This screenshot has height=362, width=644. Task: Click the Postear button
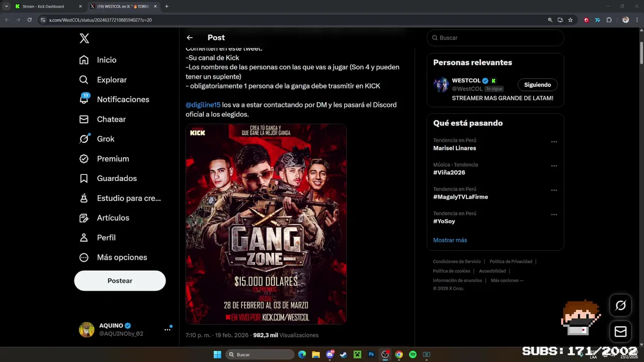(x=120, y=281)
